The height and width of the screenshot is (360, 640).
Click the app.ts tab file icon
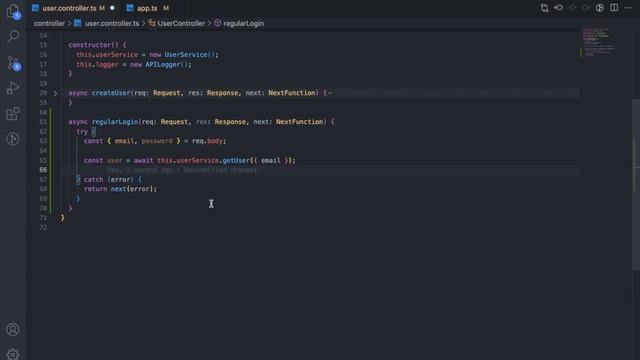pos(130,8)
